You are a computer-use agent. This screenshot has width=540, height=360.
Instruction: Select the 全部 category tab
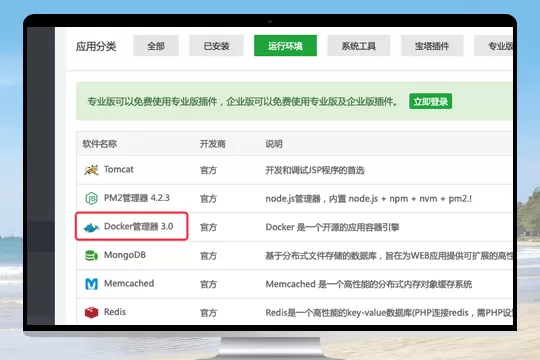(156, 46)
